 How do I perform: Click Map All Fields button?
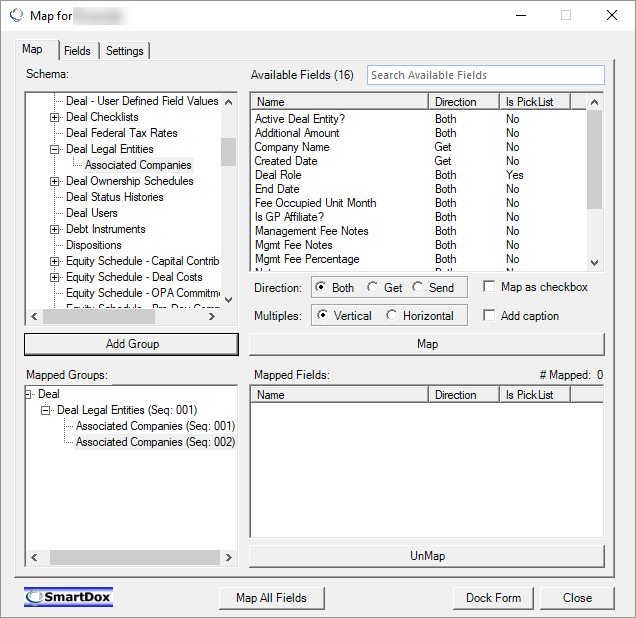point(271,598)
